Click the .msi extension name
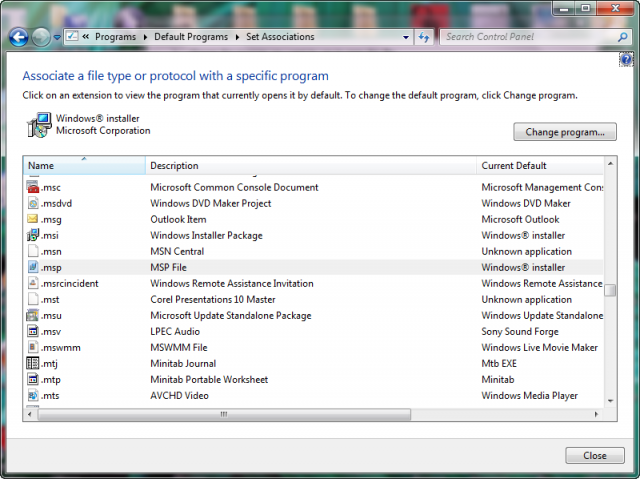Screen dimensions: 640x479 click(50, 235)
